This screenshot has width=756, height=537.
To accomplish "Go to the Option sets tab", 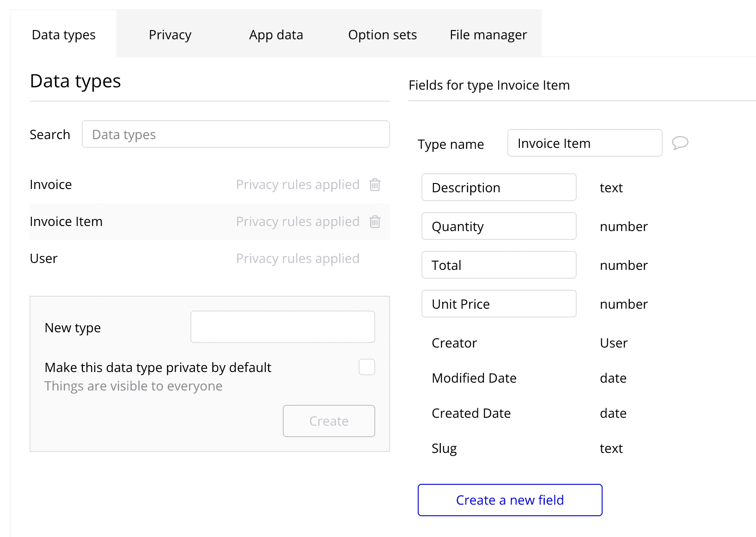I will (382, 35).
